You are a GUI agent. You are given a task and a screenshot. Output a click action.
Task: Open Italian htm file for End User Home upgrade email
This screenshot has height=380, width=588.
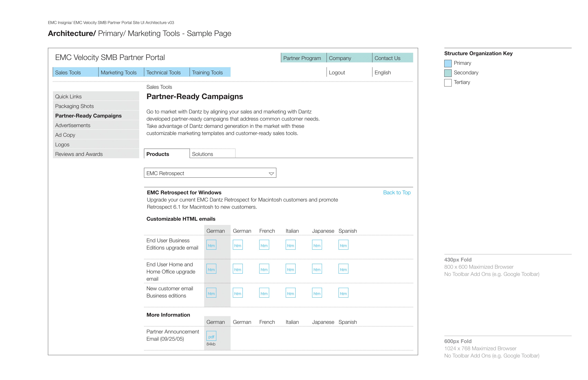coord(291,269)
